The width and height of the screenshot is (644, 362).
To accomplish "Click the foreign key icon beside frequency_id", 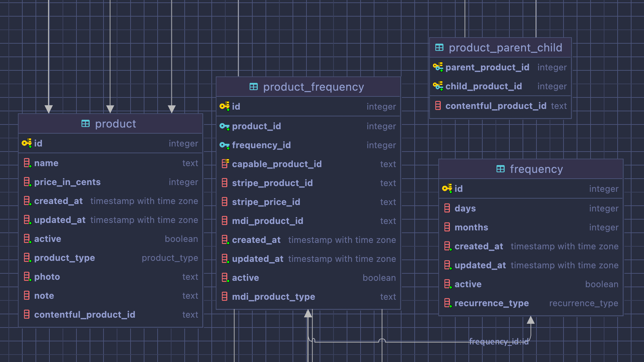I will [224, 145].
